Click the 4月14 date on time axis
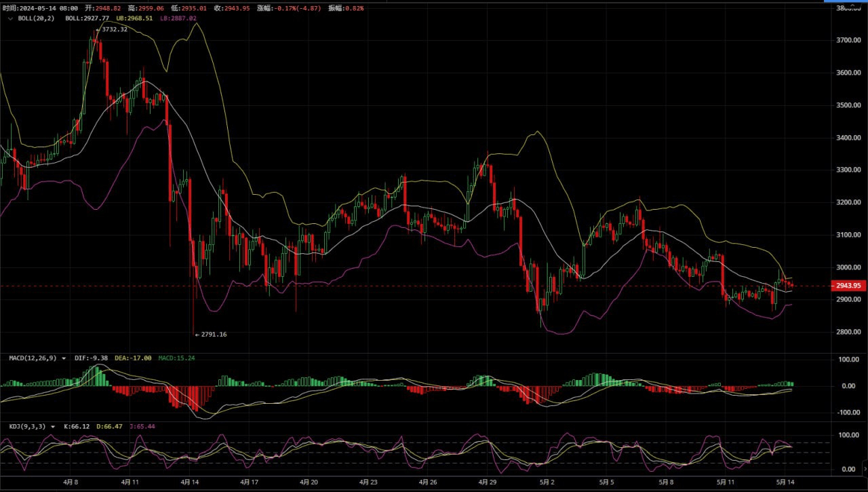This screenshot has height=492, width=868. pos(190,482)
